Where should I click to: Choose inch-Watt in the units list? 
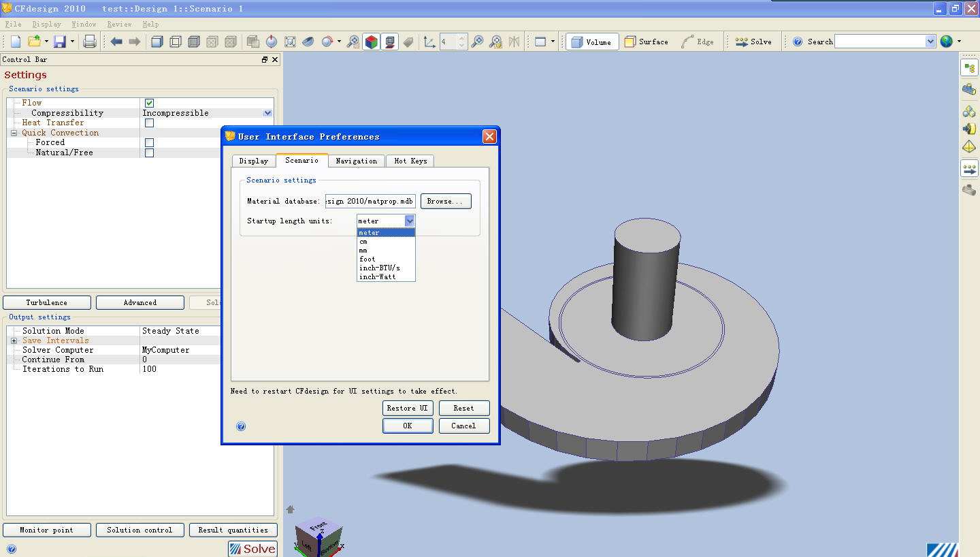[x=386, y=277]
